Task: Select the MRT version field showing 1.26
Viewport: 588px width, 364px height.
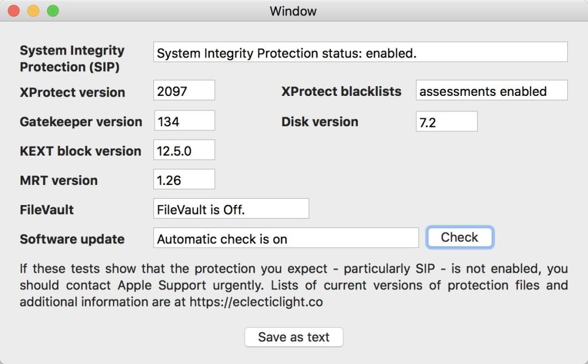Action: coord(184,180)
